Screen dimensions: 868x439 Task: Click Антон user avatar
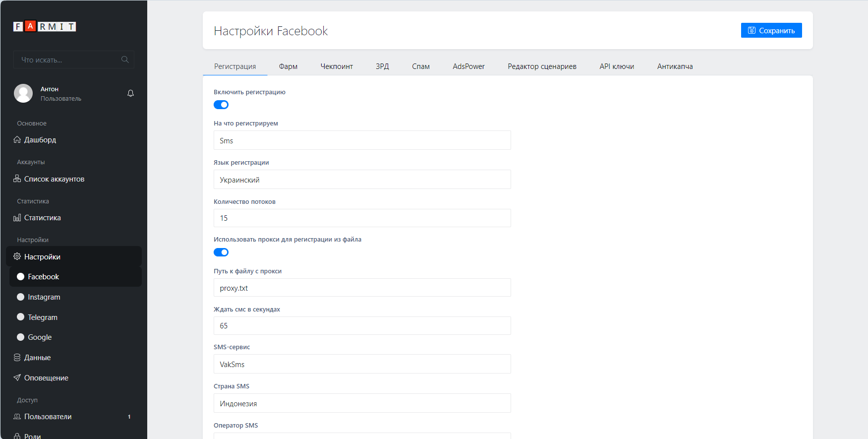[x=23, y=93]
